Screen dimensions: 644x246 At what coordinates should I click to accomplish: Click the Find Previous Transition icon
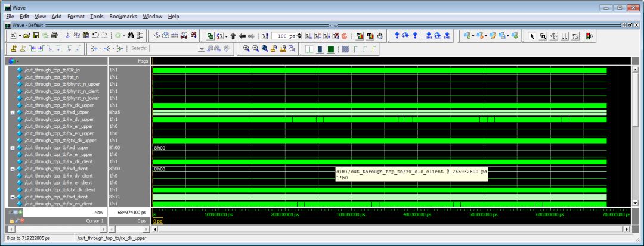(32, 48)
